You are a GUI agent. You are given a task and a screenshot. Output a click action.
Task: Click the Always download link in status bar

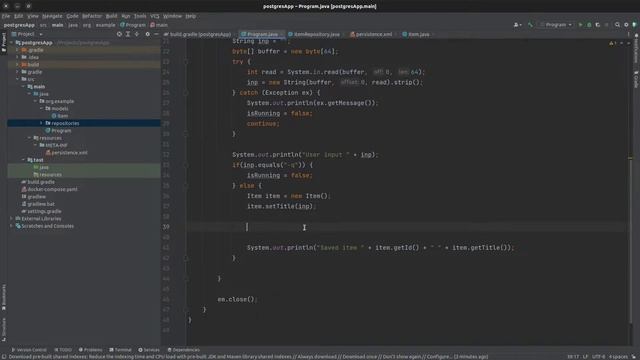click(316, 357)
